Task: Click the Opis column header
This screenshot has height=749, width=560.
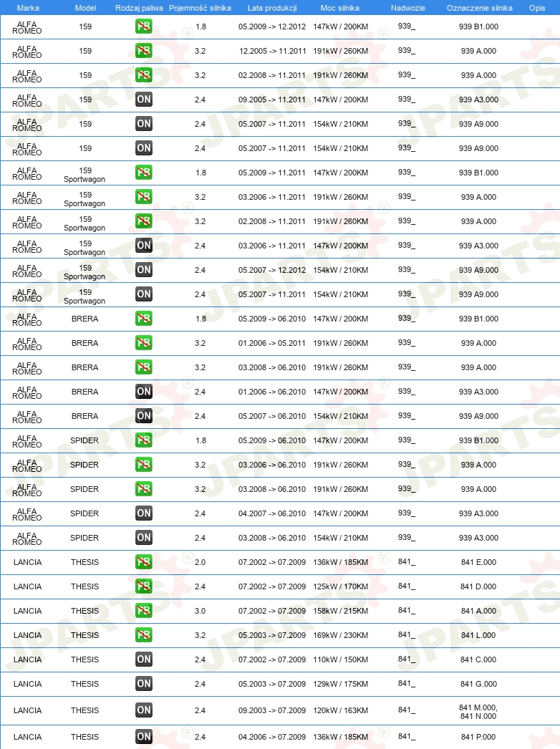Action: point(537,8)
